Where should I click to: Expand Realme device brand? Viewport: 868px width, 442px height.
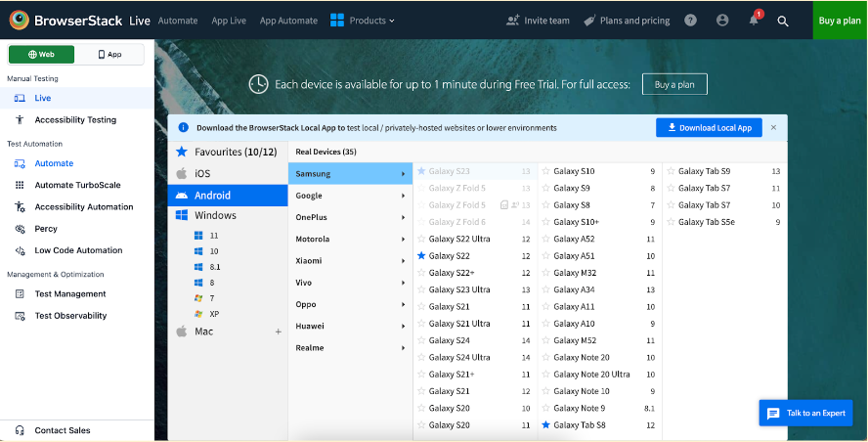pos(350,348)
